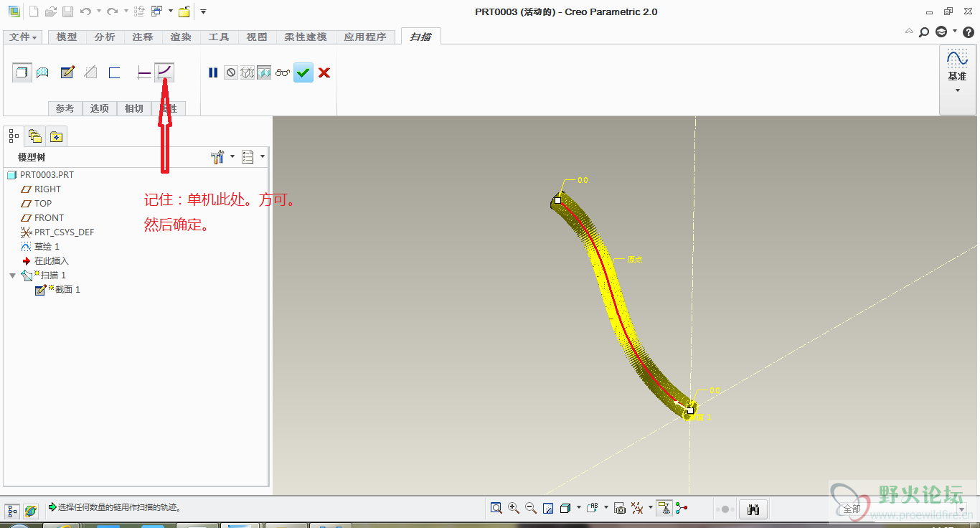
Task: Switch to the 分析 ribbon tab
Action: (105, 37)
